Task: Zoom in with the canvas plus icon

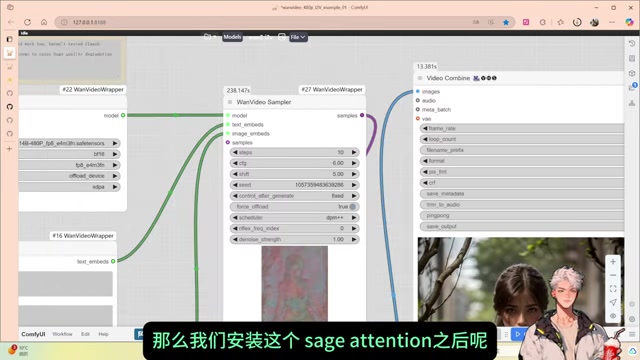Action: (613, 262)
